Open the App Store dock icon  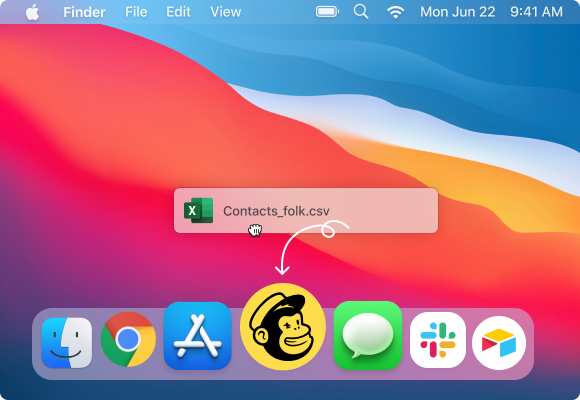(x=198, y=336)
